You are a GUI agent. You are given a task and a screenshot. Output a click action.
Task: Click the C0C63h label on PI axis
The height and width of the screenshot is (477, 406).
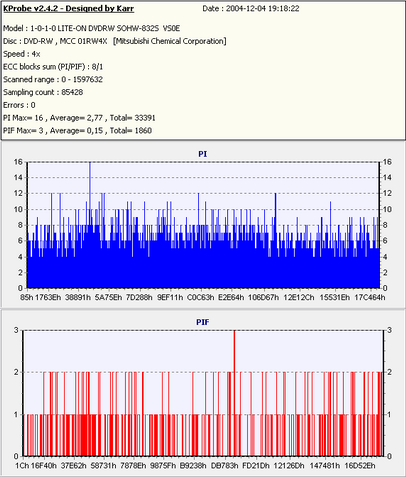point(200,297)
